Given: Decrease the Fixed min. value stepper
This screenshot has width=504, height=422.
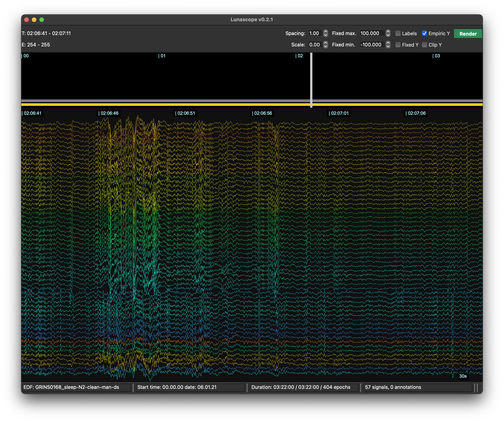Looking at the screenshot, I should coord(388,46).
